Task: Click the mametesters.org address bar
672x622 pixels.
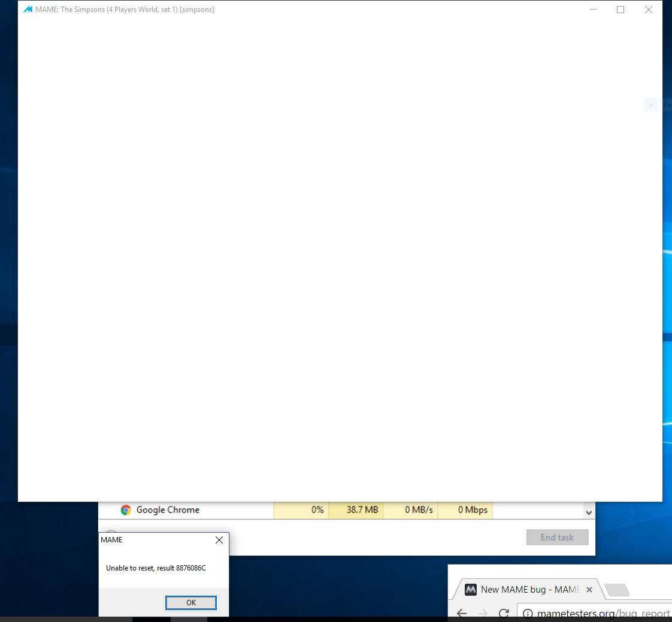Action: (x=599, y=614)
